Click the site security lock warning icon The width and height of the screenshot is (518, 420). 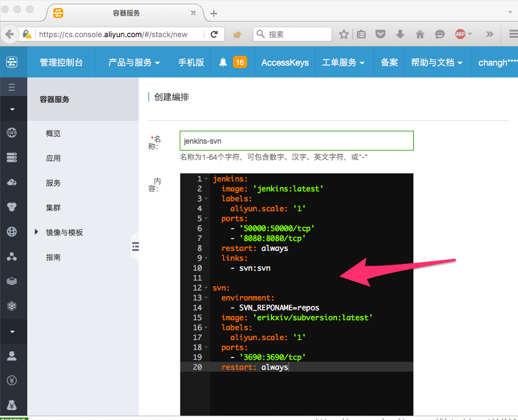(27, 34)
